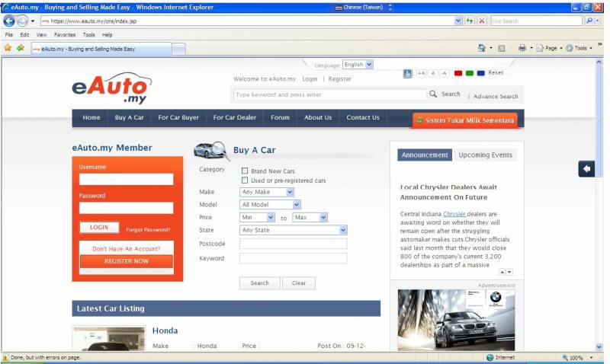The height and width of the screenshot is (364, 610).
Task: Open the Any State dropdown
Action: click(x=294, y=230)
